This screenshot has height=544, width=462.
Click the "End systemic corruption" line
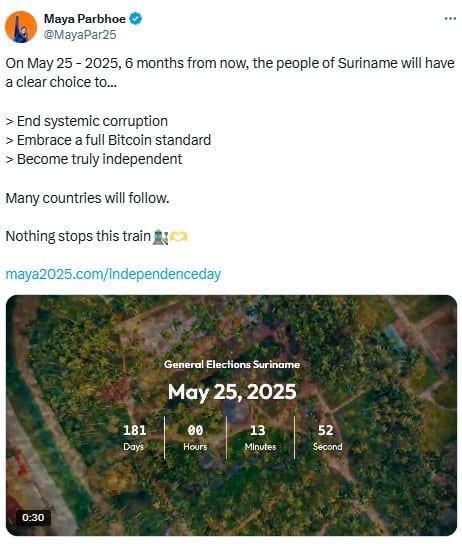pyautogui.click(x=87, y=121)
